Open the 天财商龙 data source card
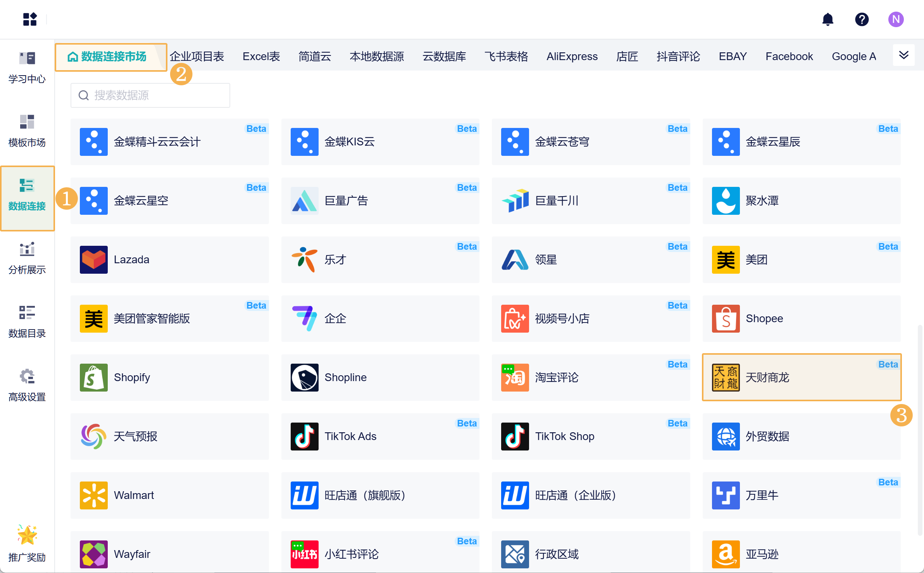 click(x=801, y=377)
